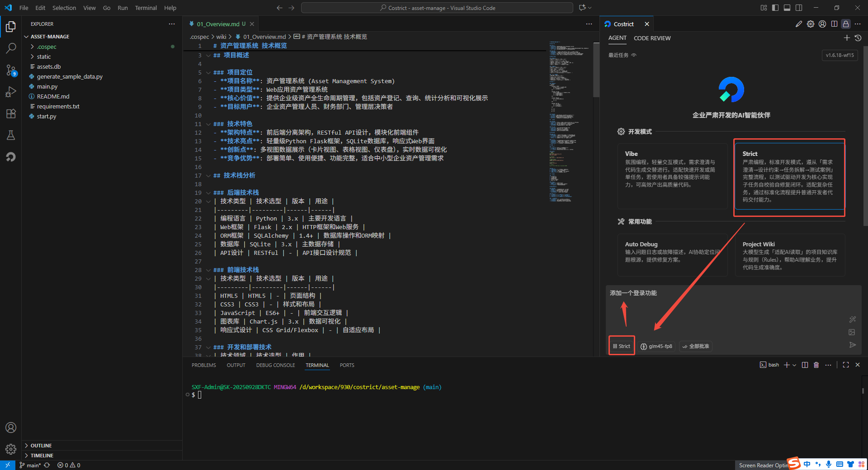
Task: Expand the OUTLINE section
Action: click(41, 446)
